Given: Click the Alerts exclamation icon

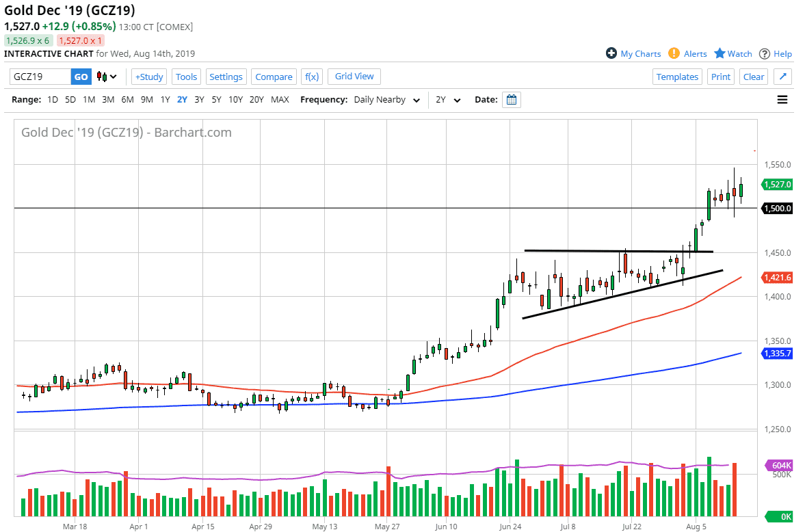Looking at the screenshot, I should [x=674, y=53].
